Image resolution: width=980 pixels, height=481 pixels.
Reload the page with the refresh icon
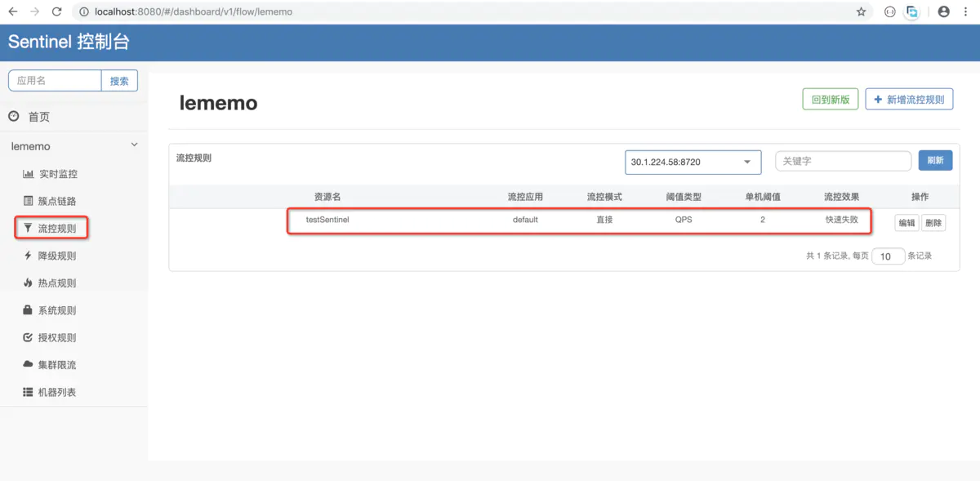click(x=56, y=12)
